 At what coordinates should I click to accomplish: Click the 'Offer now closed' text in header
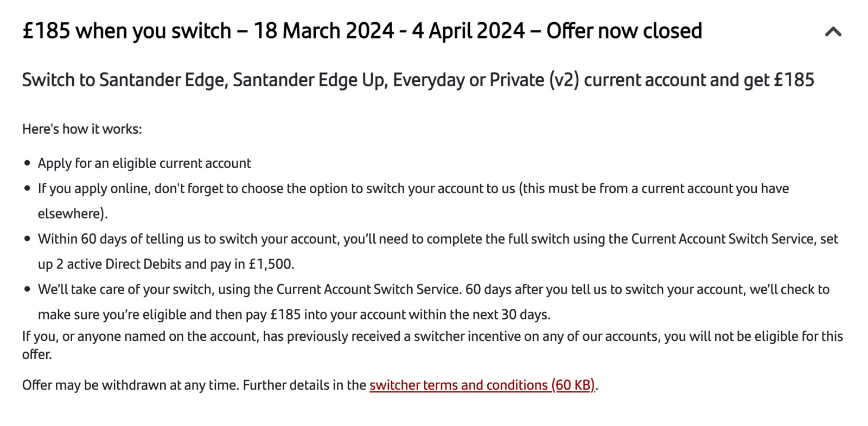click(624, 31)
